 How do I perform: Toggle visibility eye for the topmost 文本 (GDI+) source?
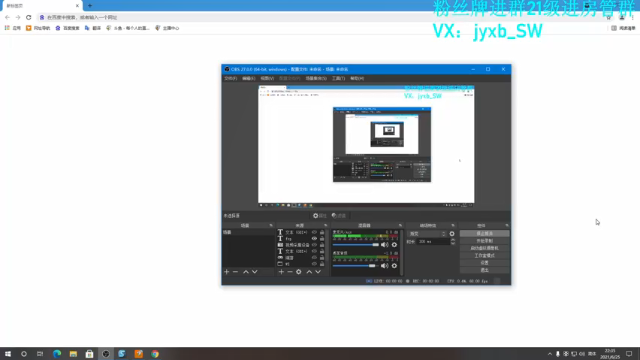pos(314,232)
